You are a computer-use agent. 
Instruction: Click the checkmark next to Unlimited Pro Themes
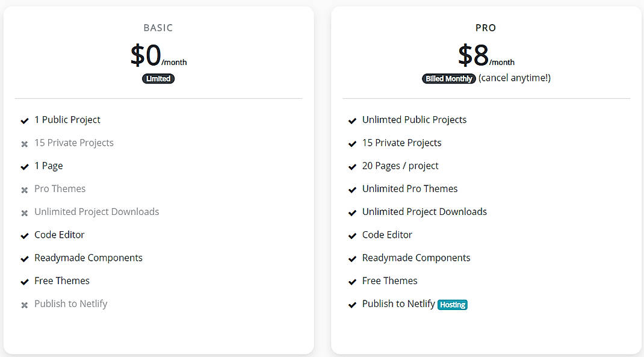pos(352,190)
